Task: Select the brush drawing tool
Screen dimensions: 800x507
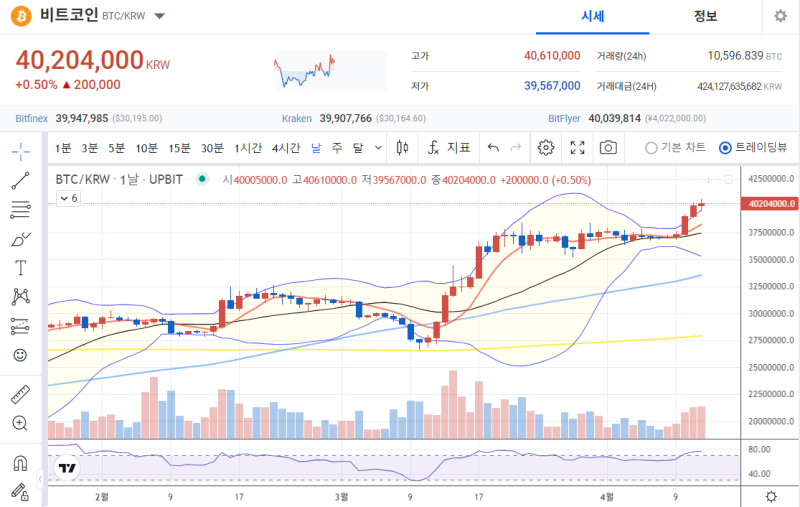Action: [x=20, y=239]
